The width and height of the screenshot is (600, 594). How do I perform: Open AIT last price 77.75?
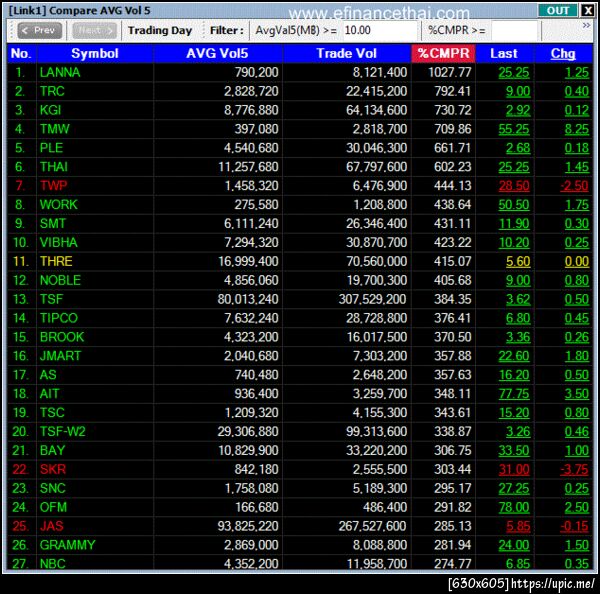(514, 394)
